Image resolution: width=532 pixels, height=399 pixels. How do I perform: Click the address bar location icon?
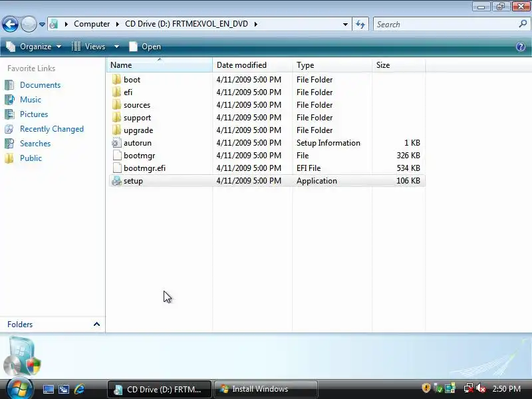tap(54, 24)
